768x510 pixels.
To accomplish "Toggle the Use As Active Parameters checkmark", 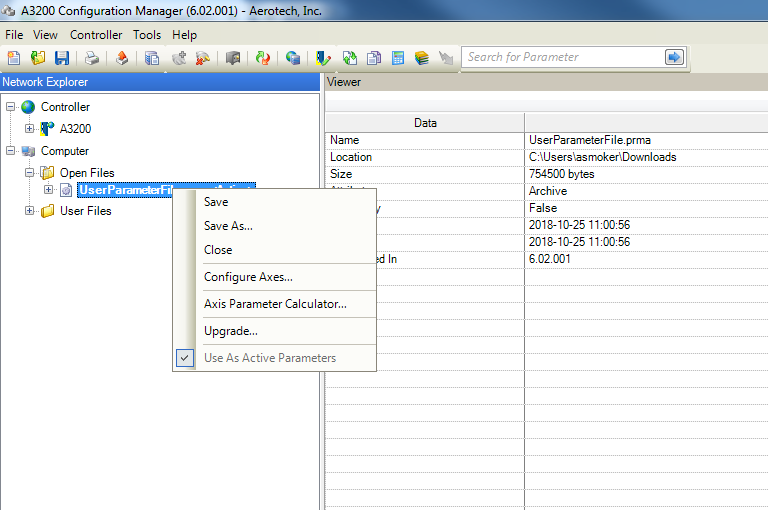I will (x=184, y=358).
